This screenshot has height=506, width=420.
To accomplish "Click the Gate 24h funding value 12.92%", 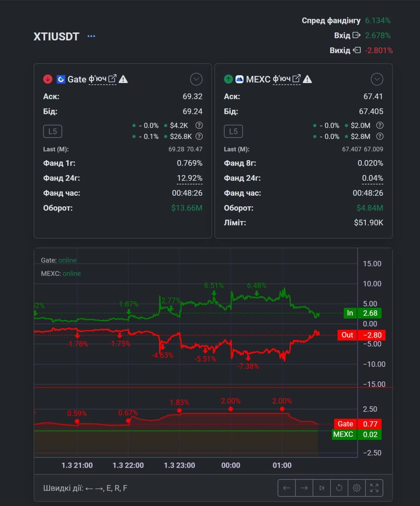I will pyautogui.click(x=189, y=178).
